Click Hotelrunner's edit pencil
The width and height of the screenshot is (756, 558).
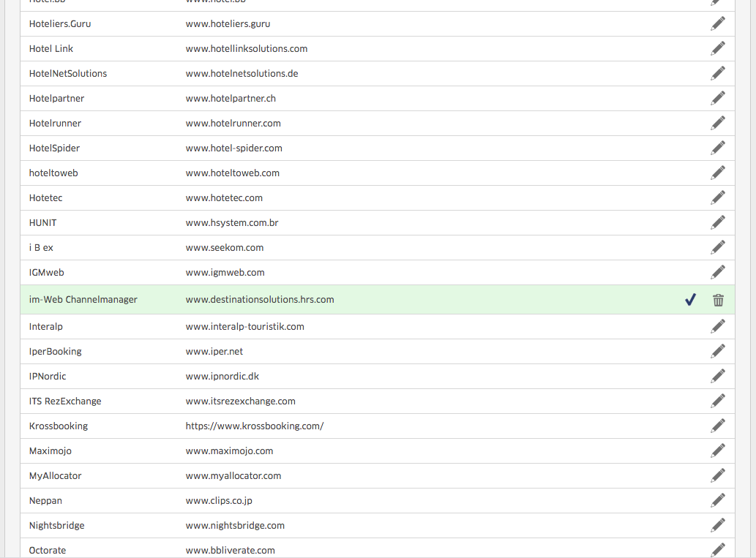click(717, 123)
